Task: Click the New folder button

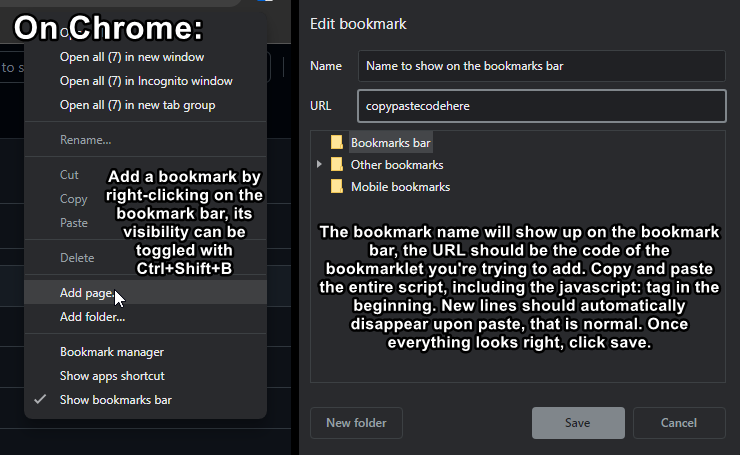Action: 356,423
